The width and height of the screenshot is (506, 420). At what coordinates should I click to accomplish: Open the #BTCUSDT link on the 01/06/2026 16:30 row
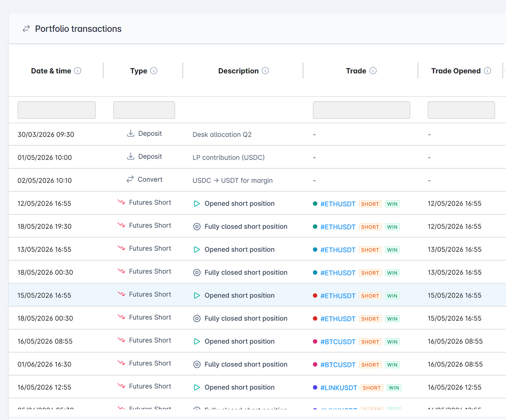click(338, 365)
